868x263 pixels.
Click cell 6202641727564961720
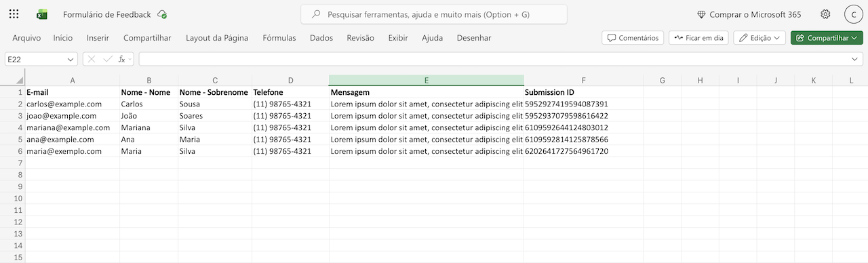tap(583, 151)
